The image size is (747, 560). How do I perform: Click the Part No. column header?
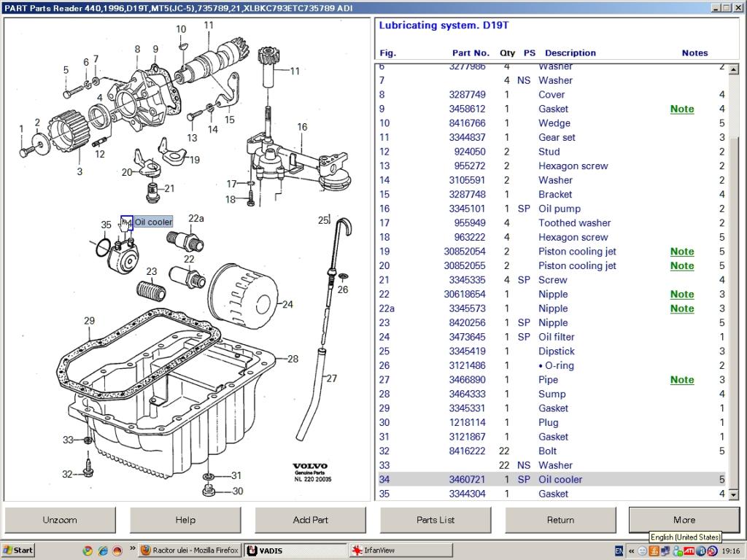pos(471,52)
